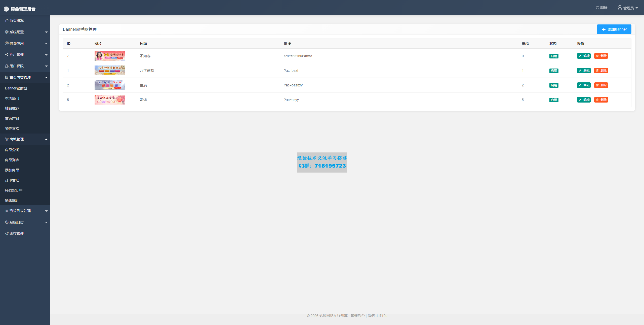Click the 缓存管理 paper plane icon
This screenshot has width=644, height=325.
pyautogui.click(x=7, y=234)
